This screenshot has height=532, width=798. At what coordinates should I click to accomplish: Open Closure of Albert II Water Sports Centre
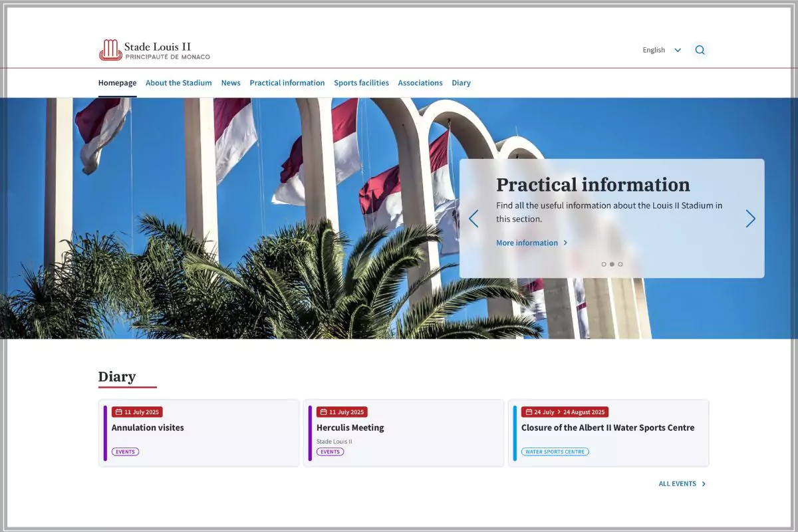(608, 428)
